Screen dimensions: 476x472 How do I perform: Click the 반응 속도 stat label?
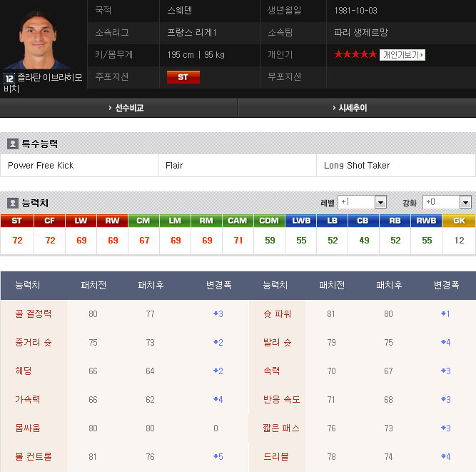[x=281, y=399]
